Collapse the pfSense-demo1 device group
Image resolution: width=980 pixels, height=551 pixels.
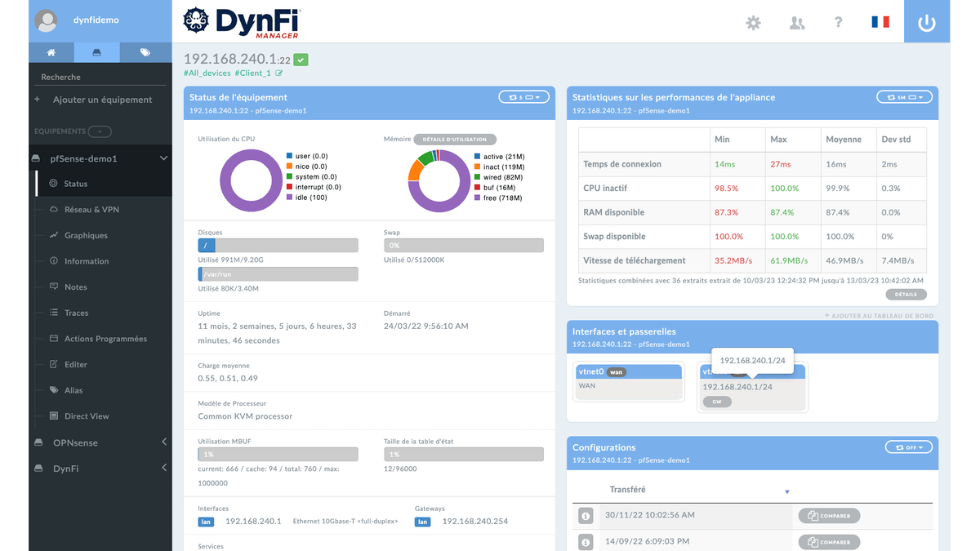tap(163, 158)
